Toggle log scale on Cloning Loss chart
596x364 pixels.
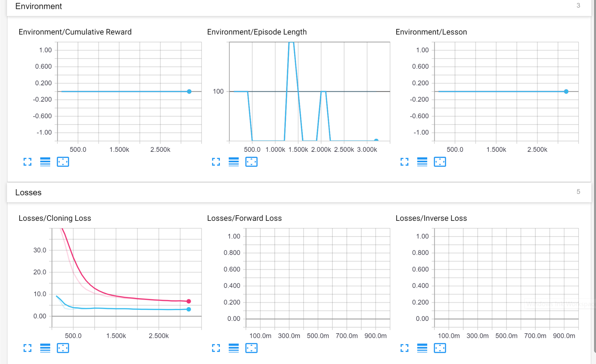coord(45,348)
